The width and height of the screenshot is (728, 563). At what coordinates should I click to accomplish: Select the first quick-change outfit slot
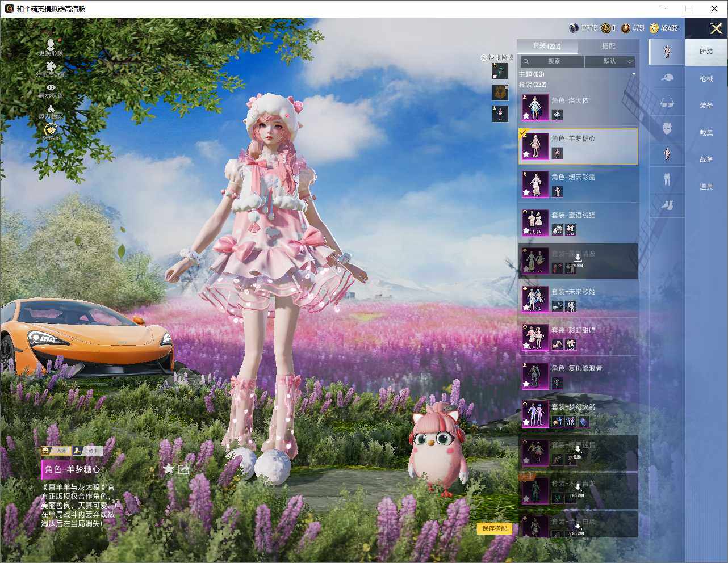pyautogui.click(x=500, y=71)
